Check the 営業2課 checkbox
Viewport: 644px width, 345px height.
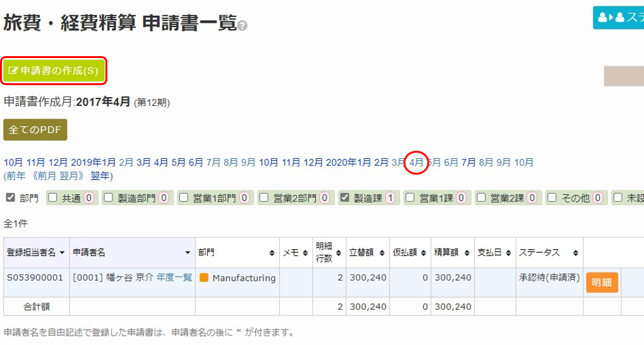tap(481, 198)
